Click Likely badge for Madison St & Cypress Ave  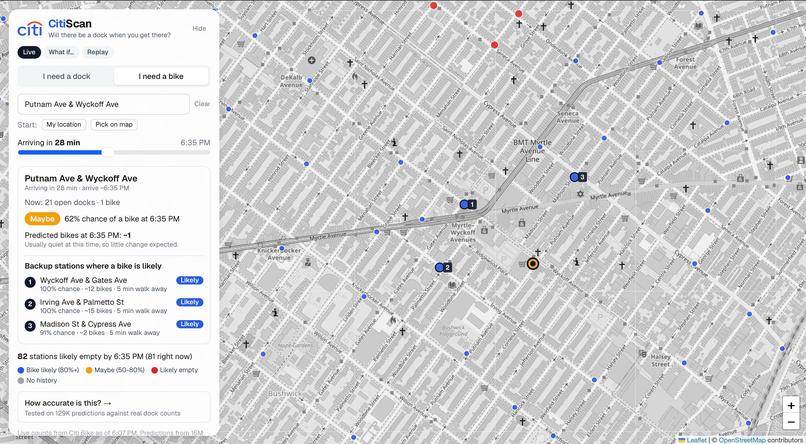click(190, 324)
